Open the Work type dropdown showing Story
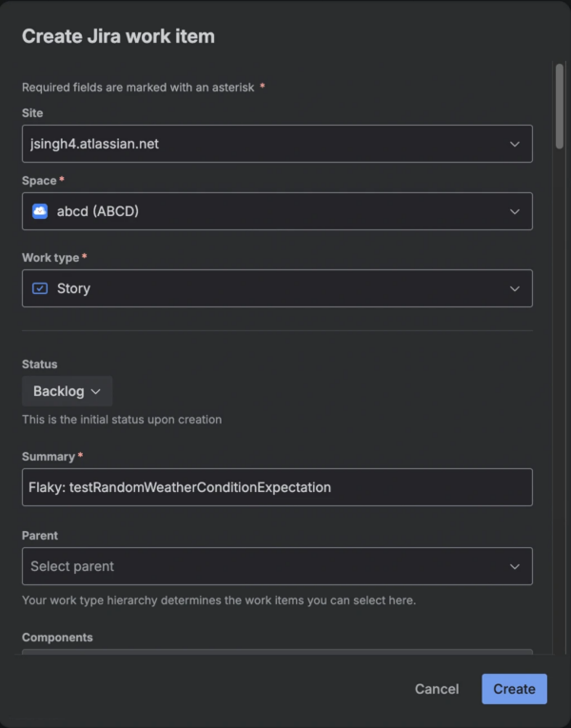 pyautogui.click(x=277, y=288)
